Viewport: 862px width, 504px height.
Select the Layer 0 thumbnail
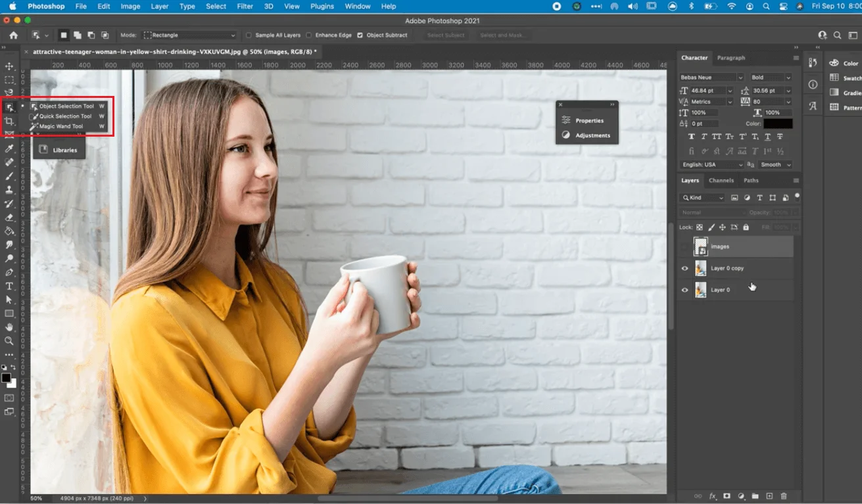click(x=701, y=290)
